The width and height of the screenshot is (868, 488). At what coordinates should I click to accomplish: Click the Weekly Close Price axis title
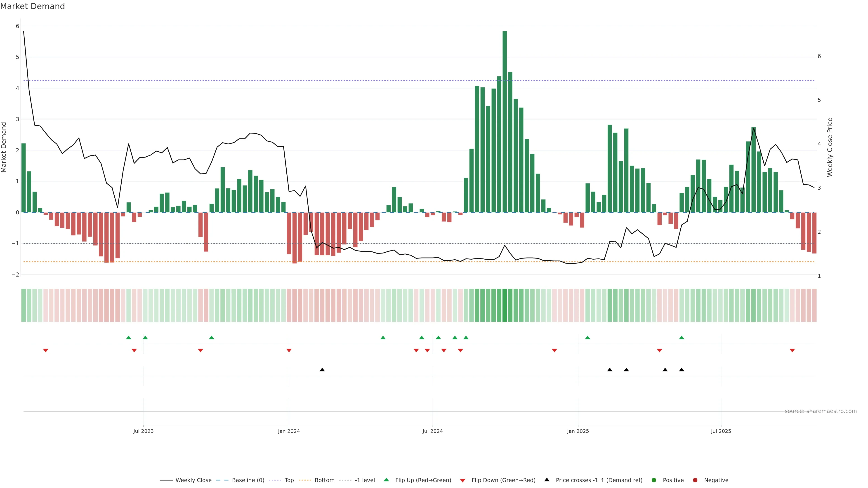click(830, 147)
